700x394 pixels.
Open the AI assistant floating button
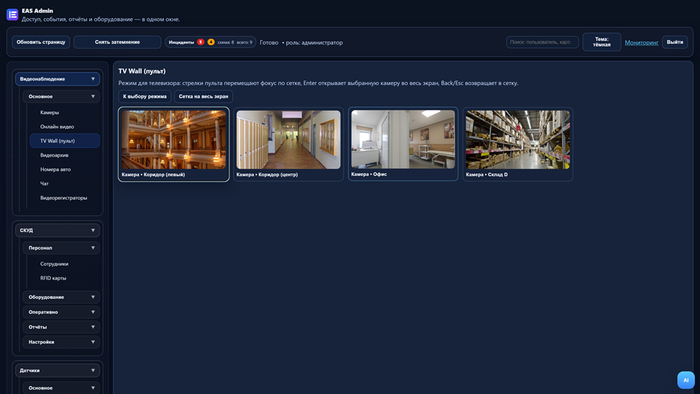pyautogui.click(x=686, y=380)
